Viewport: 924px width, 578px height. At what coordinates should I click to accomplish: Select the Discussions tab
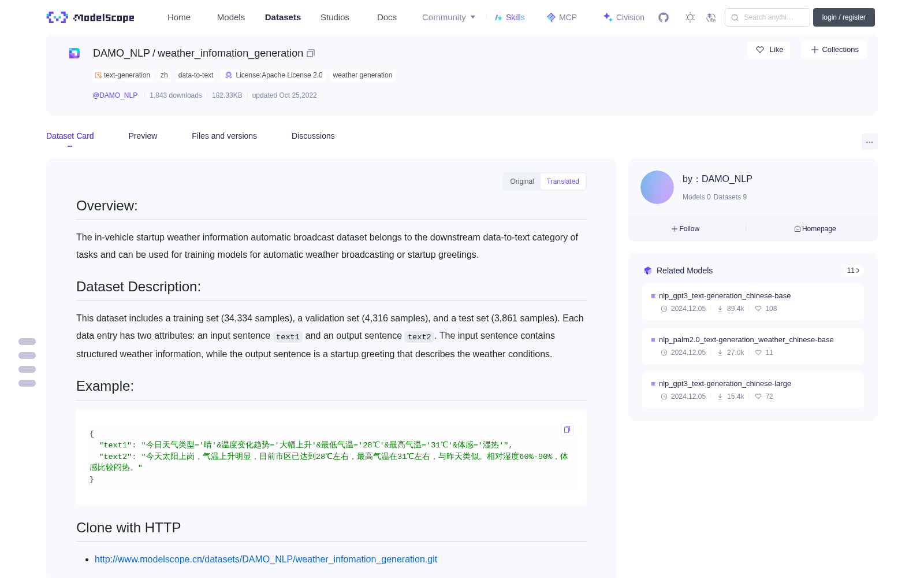click(313, 136)
